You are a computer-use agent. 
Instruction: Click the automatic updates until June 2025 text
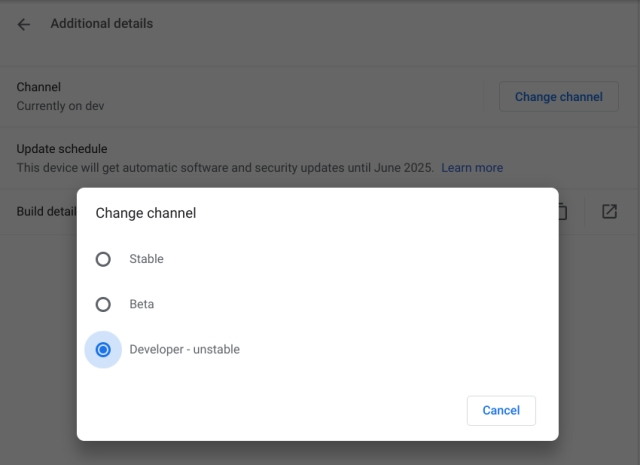pyautogui.click(x=225, y=168)
